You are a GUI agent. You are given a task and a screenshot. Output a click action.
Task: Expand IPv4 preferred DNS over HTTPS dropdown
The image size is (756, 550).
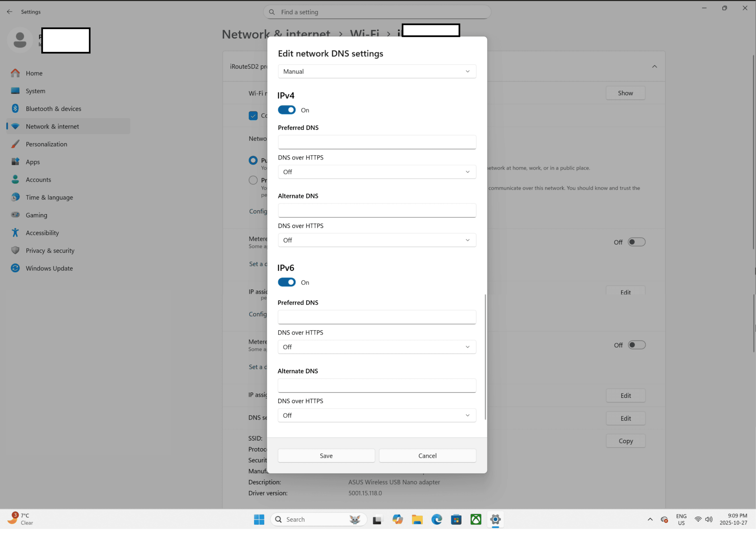(x=377, y=172)
